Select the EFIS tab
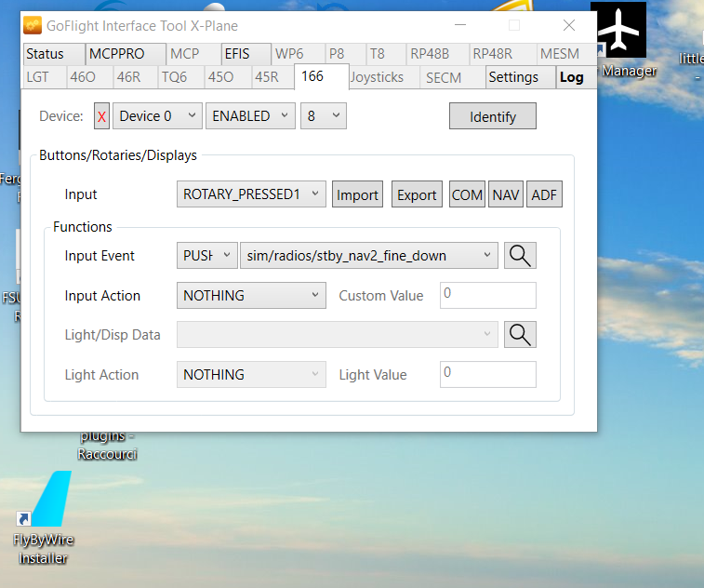This screenshot has width=704, height=588. 246,54
